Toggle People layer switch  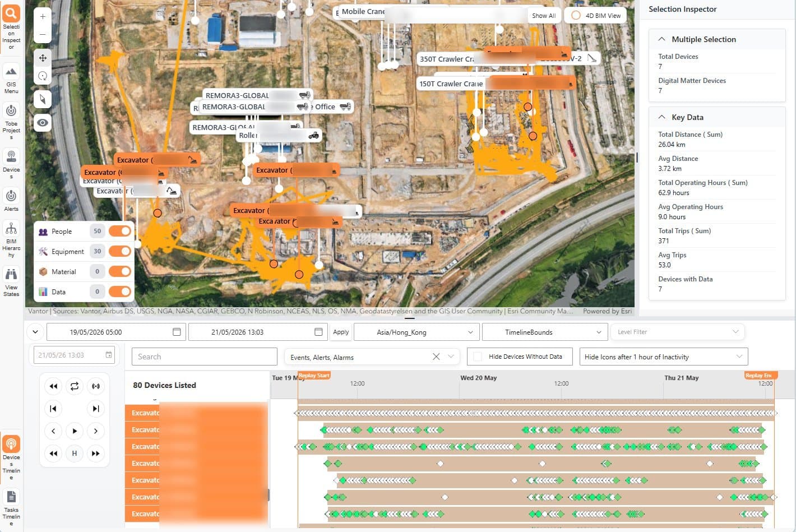coord(119,231)
